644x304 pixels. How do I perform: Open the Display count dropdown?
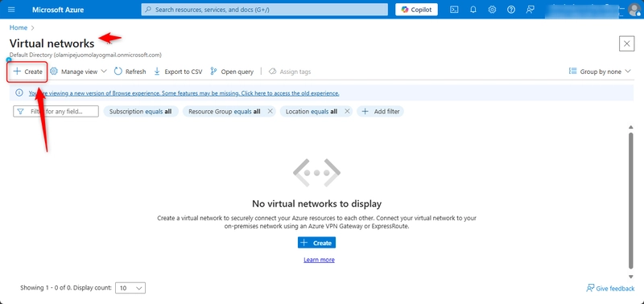(x=130, y=288)
